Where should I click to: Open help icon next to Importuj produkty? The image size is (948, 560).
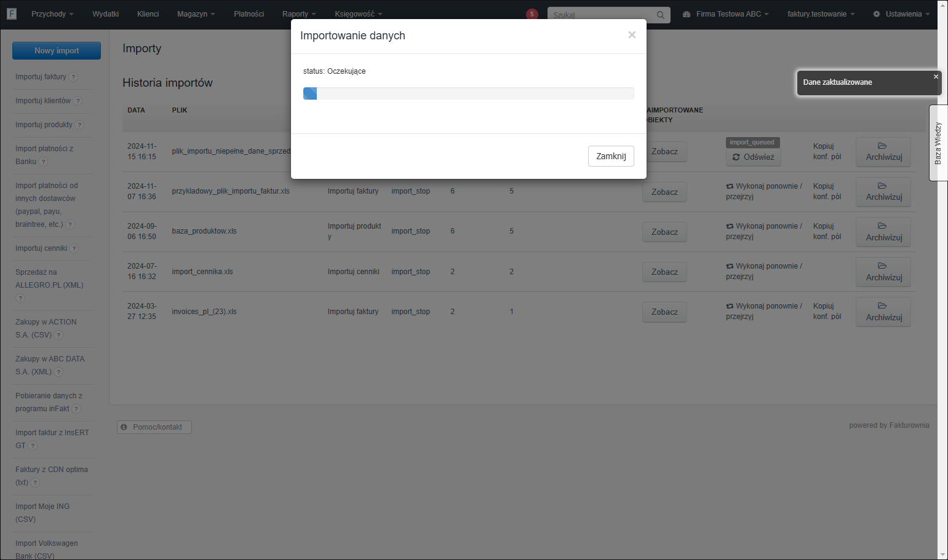(79, 125)
